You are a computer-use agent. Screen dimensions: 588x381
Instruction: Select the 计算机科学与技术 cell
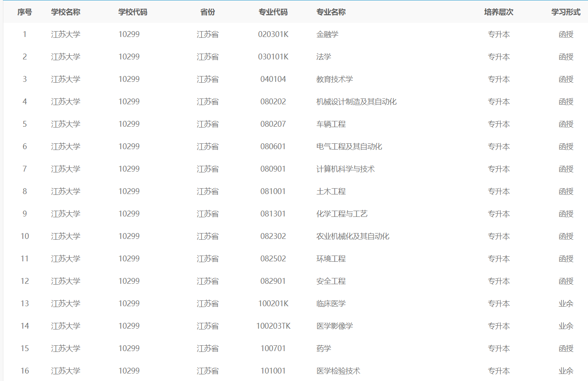pyautogui.click(x=345, y=169)
